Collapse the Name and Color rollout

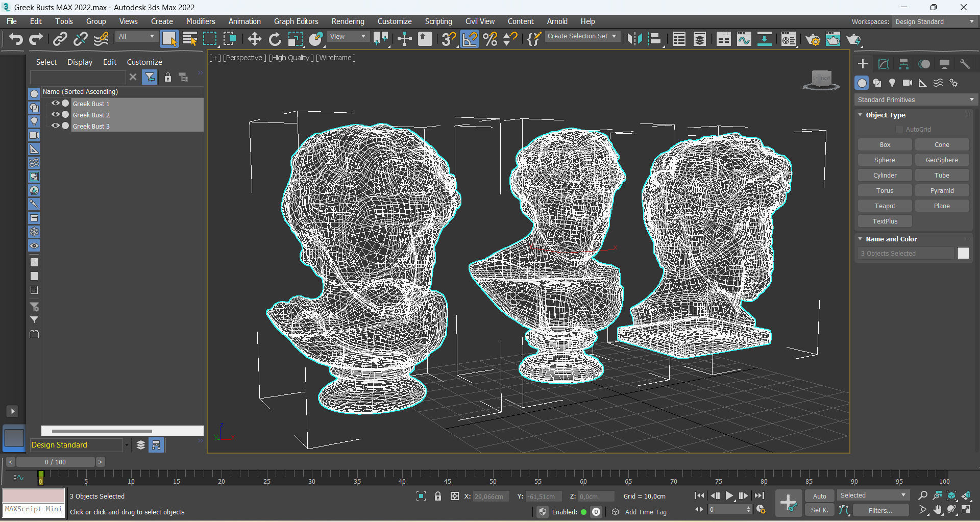(x=891, y=239)
